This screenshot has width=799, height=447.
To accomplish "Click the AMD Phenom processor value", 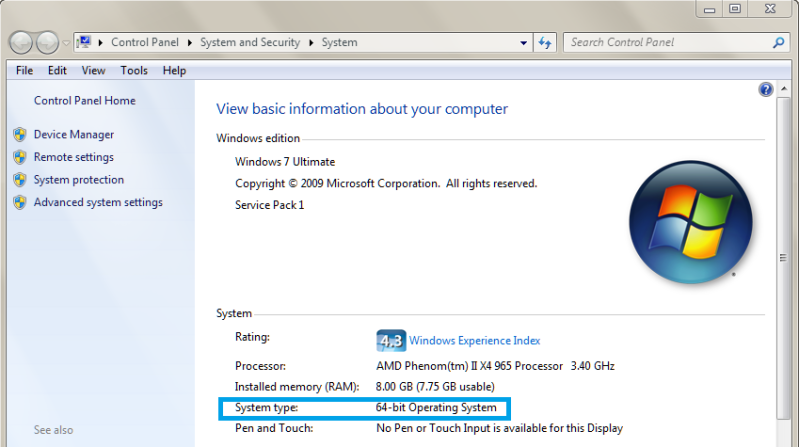I will [x=495, y=366].
